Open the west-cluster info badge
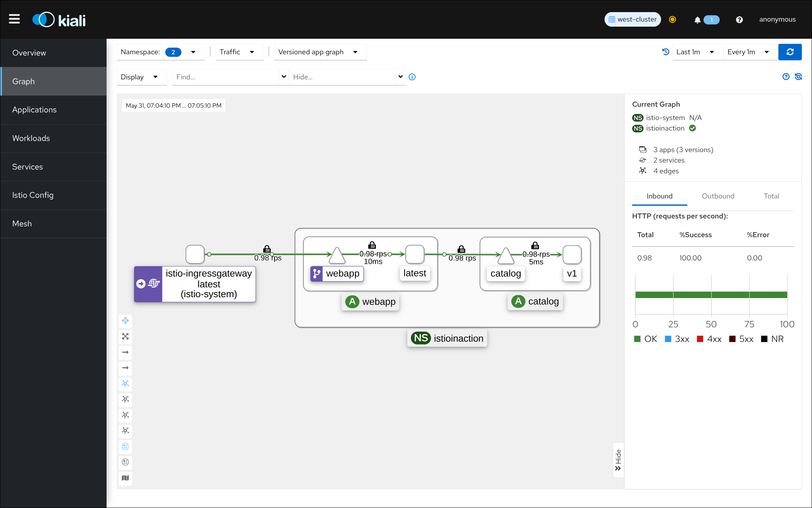 [x=632, y=19]
